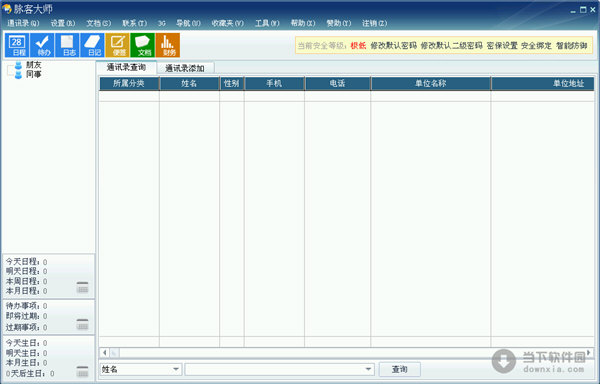Click the 修改默认密码 link
This screenshot has width=600, height=384.
(x=393, y=46)
